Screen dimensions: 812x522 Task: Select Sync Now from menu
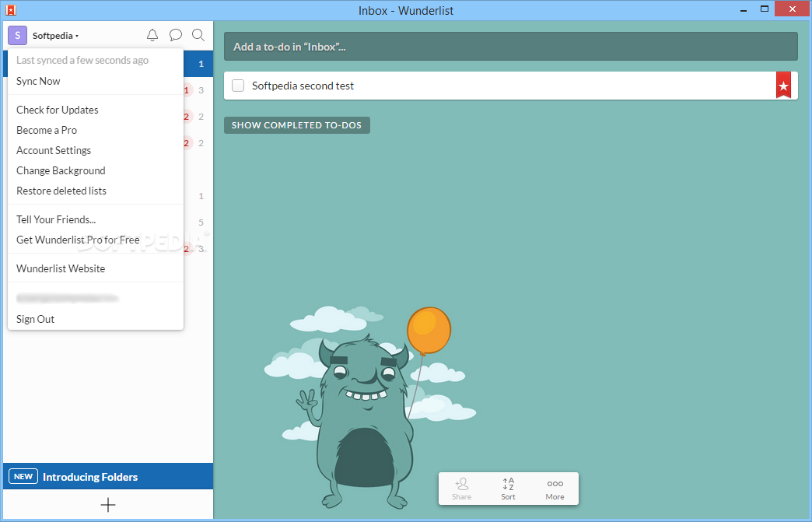[38, 82]
